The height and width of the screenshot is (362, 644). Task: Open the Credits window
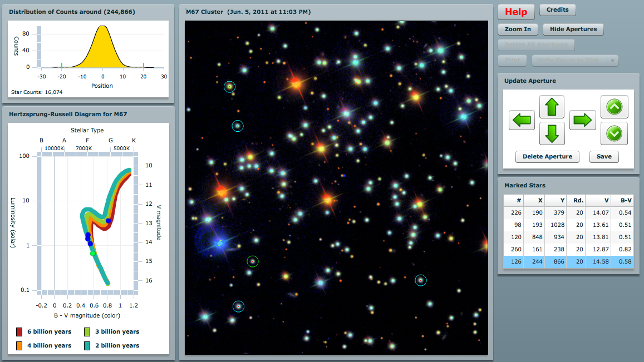[x=558, y=10]
